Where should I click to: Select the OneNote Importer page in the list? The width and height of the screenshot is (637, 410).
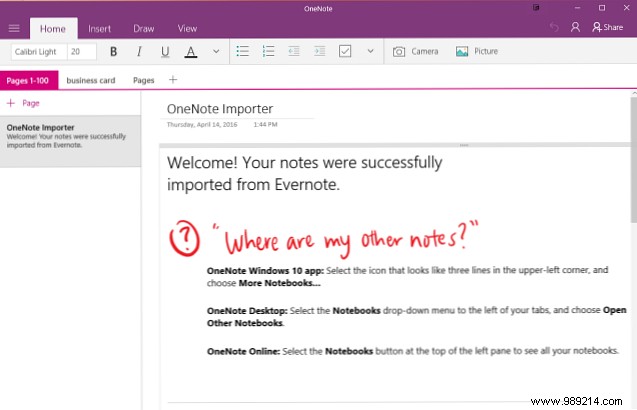70,141
